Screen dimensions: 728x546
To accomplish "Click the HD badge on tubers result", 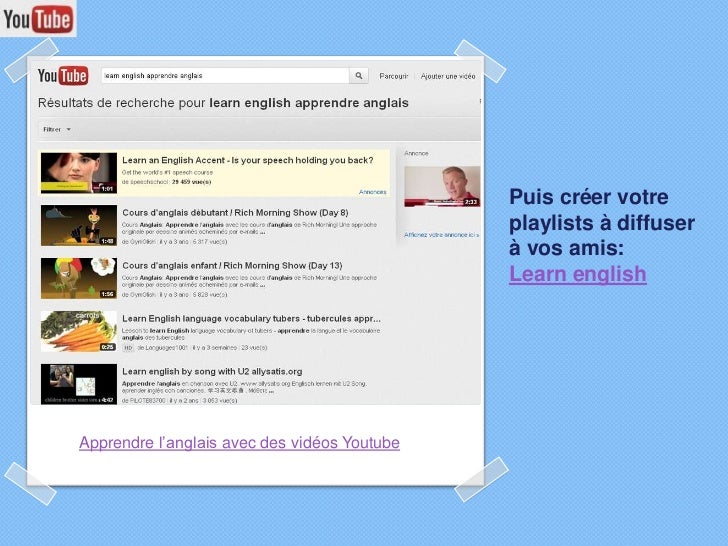I will click(128, 347).
